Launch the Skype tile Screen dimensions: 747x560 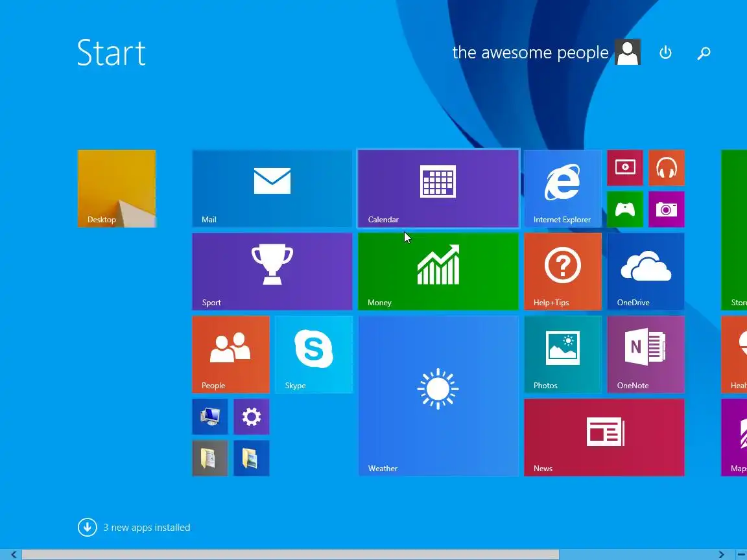[x=313, y=355]
